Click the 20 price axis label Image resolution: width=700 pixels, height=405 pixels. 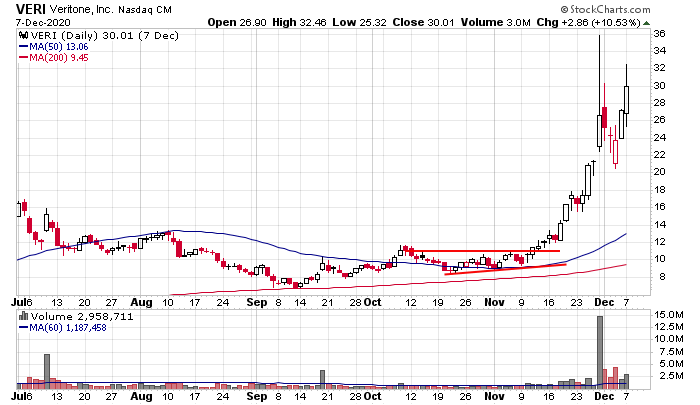tap(659, 171)
